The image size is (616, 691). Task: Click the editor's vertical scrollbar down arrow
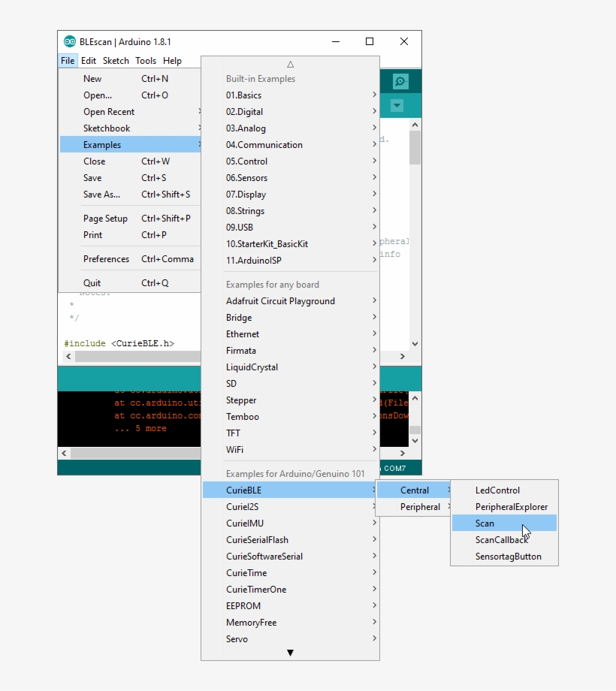pyautogui.click(x=415, y=342)
